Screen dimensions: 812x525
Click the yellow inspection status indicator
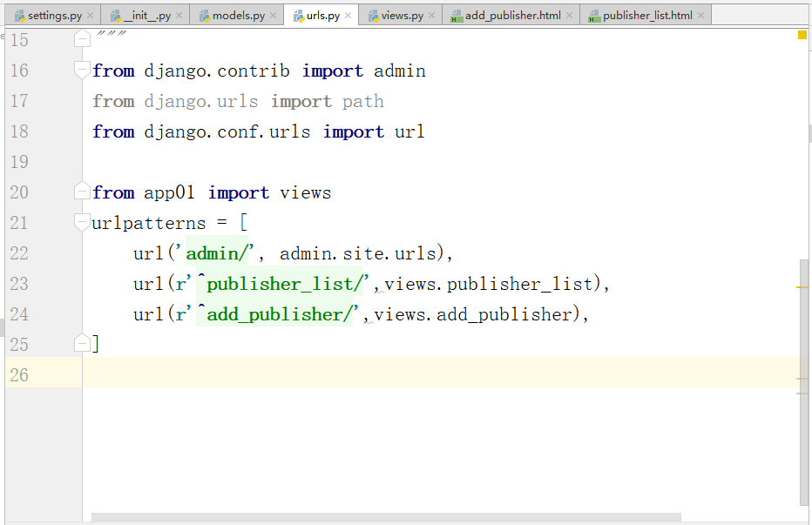802,35
